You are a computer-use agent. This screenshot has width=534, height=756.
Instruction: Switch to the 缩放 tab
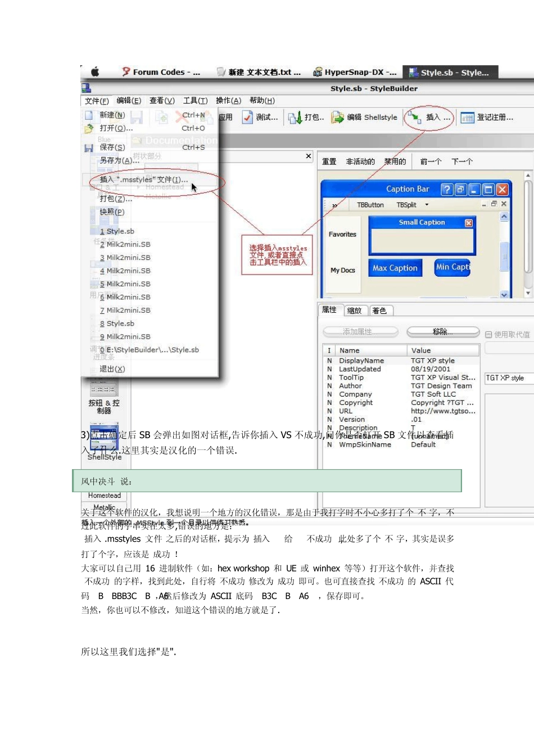pyautogui.click(x=355, y=310)
